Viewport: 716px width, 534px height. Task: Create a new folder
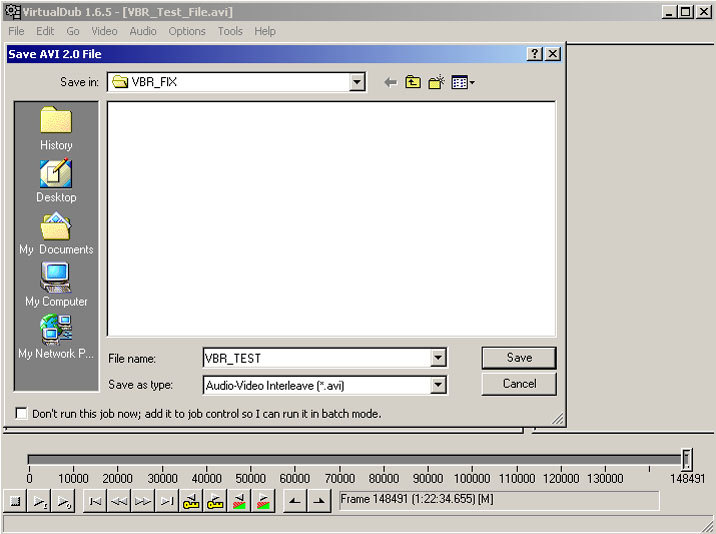pyautogui.click(x=436, y=82)
